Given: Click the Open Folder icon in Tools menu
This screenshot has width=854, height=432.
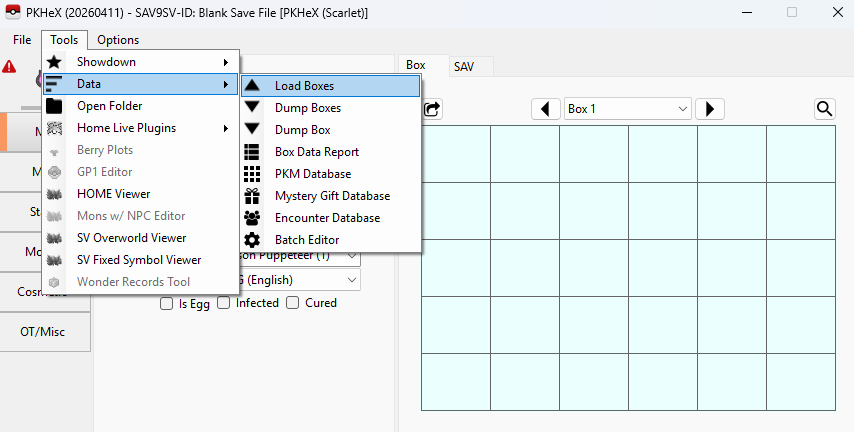Looking at the screenshot, I should pyautogui.click(x=55, y=106).
